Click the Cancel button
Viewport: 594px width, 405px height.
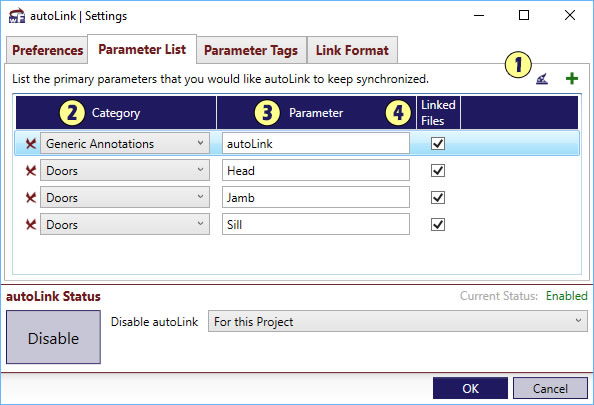(x=550, y=388)
